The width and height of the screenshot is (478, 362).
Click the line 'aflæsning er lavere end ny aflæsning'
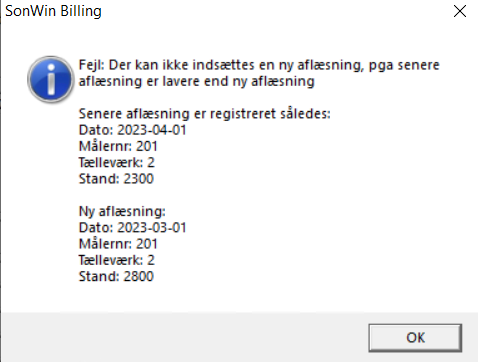[197, 81]
